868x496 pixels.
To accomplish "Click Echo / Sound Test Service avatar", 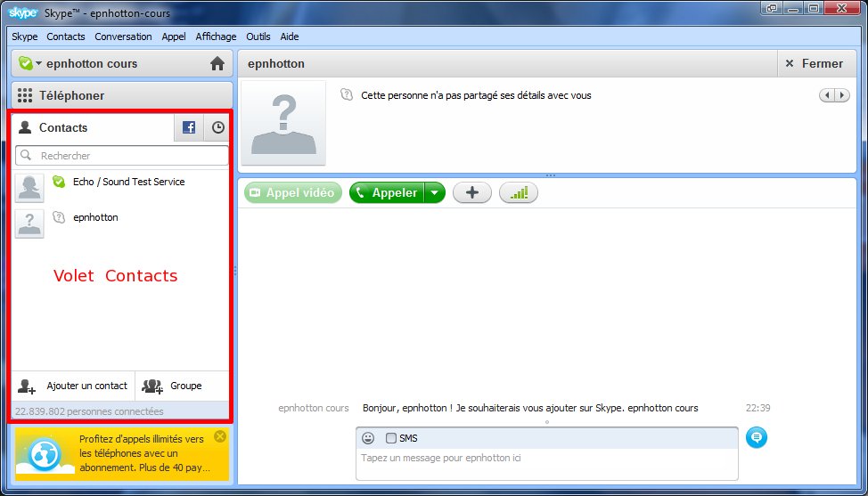I will pyautogui.click(x=29, y=187).
